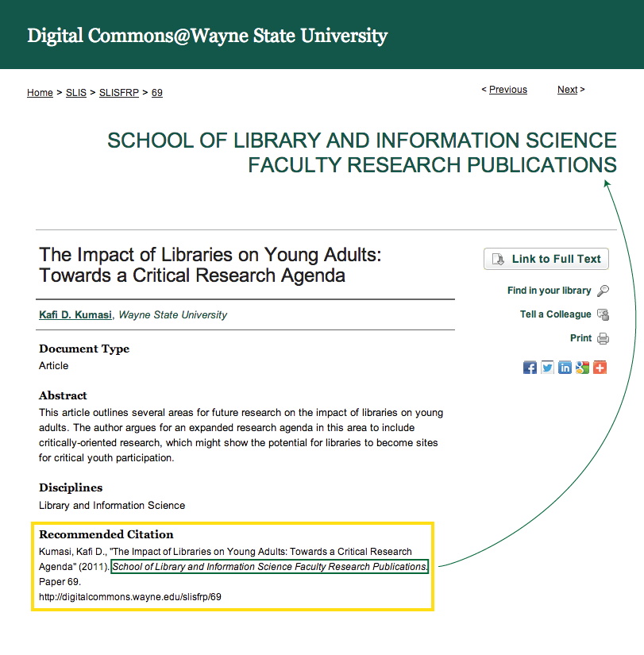The height and width of the screenshot is (655, 644).
Task: Go to Previous record
Action: [508, 90]
